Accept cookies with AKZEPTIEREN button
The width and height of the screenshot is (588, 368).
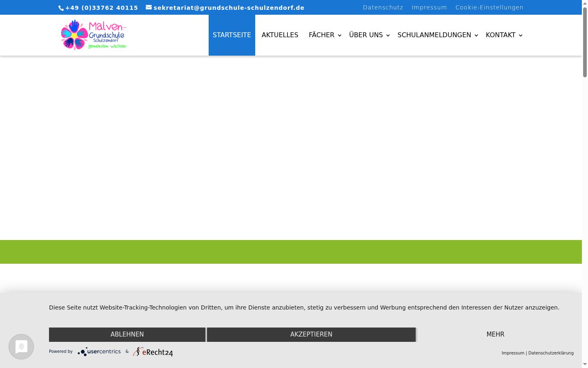pyautogui.click(x=311, y=334)
